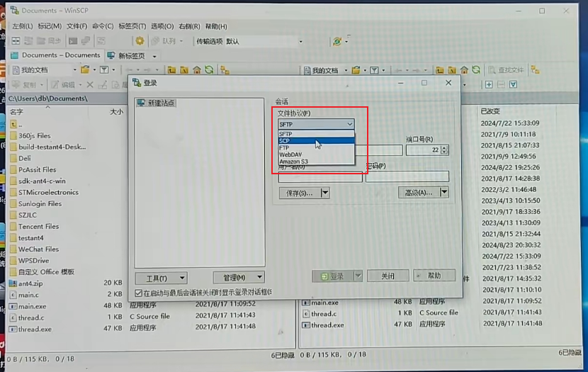Viewport: 588px width, 372px height.
Task: Click the 名字 column header in left panel
Action: point(16,112)
